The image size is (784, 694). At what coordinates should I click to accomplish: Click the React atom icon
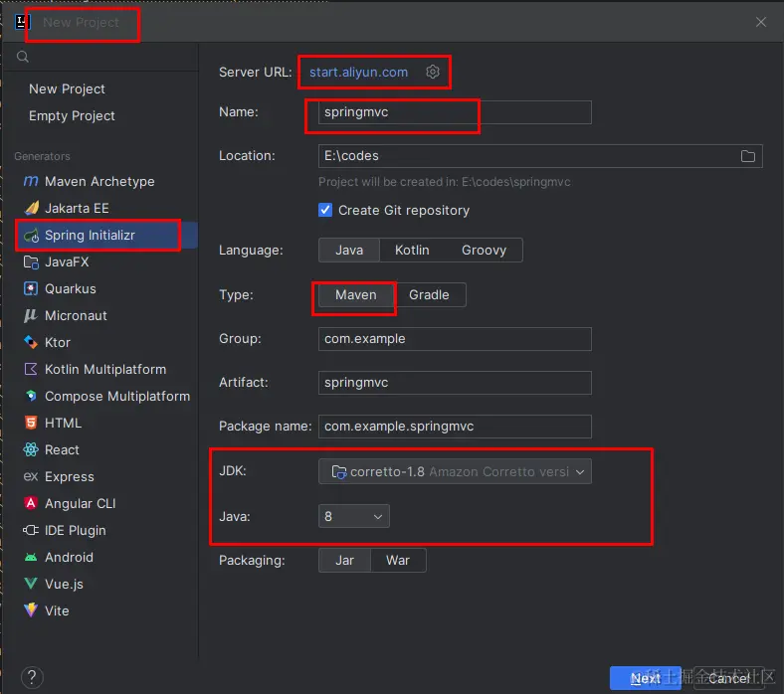pos(31,449)
